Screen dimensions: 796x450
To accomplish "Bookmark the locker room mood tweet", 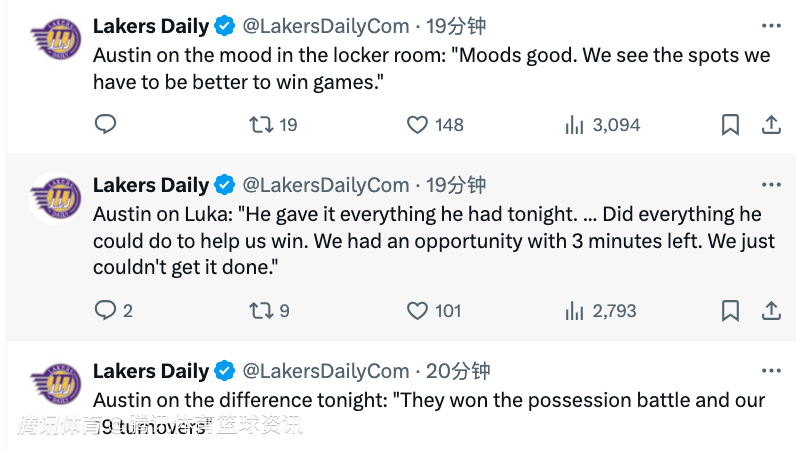I will pyautogui.click(x=731, y=125).
